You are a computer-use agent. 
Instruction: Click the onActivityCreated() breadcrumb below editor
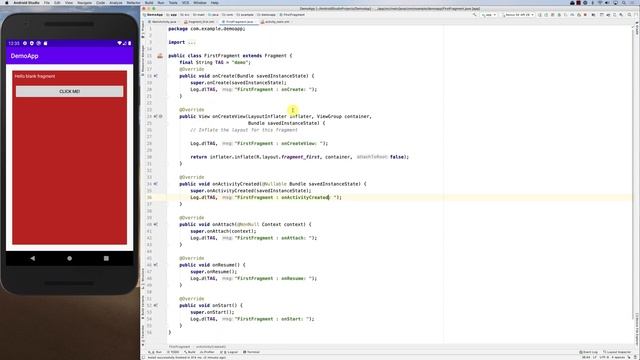211,347
